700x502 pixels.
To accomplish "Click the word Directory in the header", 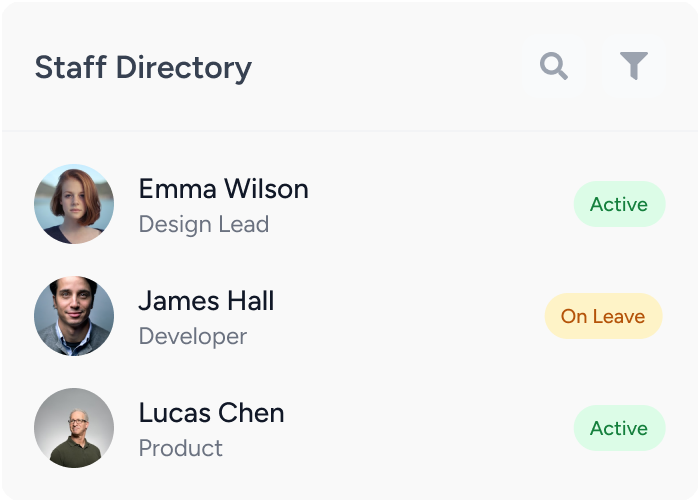I will pos(183,68).
